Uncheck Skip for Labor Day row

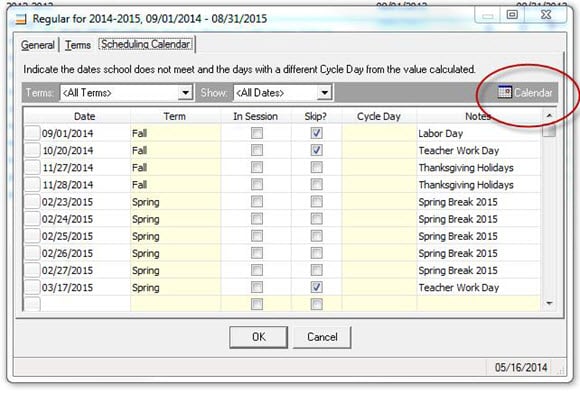(316, 133)
